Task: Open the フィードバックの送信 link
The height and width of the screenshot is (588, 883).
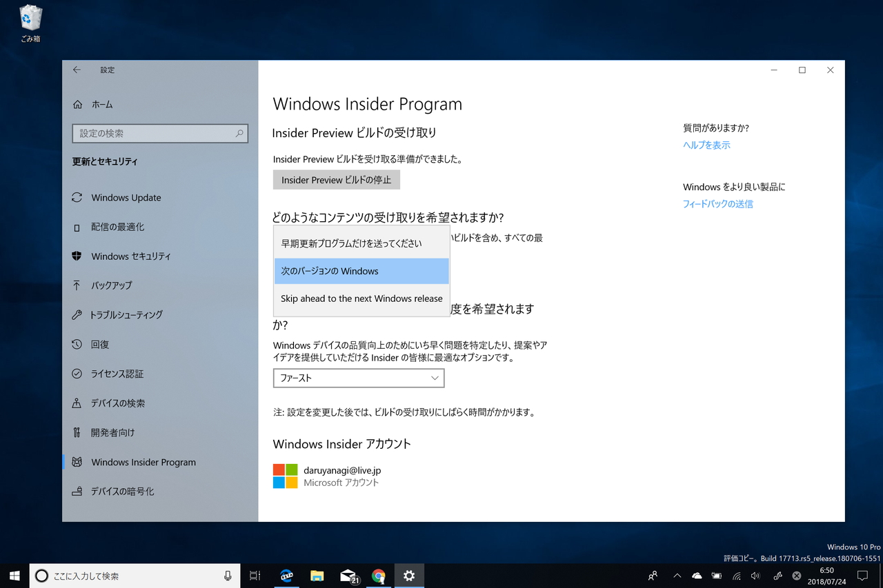Action: 717,203
